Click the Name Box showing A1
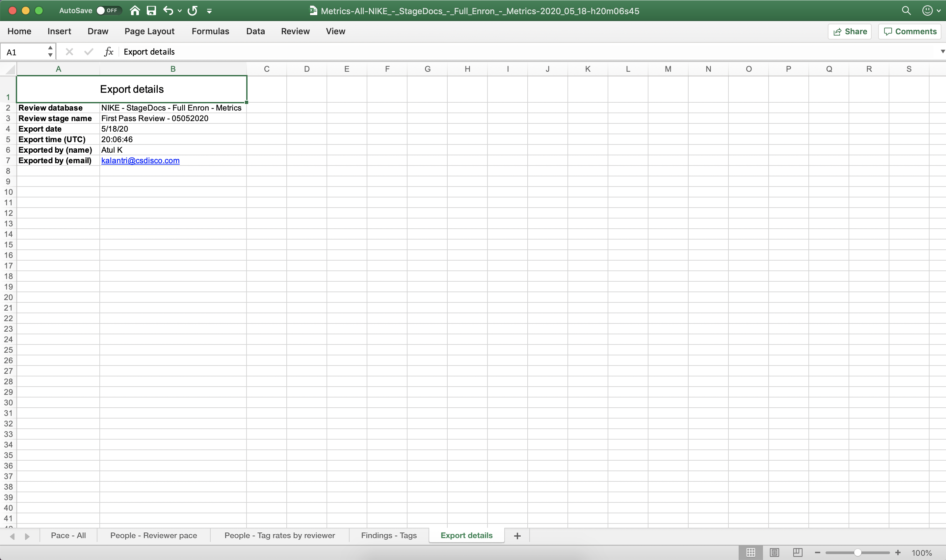The height and width of the screenshot is (560, 946). pos(28,52)
